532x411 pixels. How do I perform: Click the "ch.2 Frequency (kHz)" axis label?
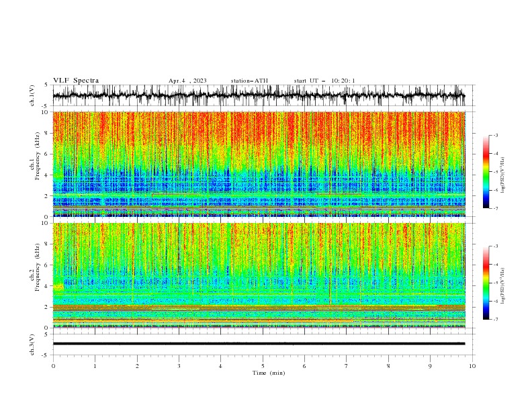click(x=35, y=267)
